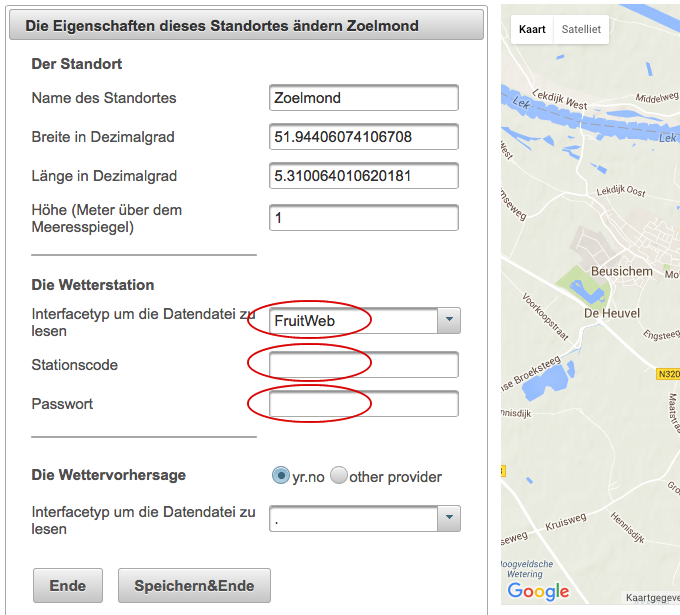680x615 pixels.
Task: Click the Höhe elevation input field
Action: click(363, 217)
